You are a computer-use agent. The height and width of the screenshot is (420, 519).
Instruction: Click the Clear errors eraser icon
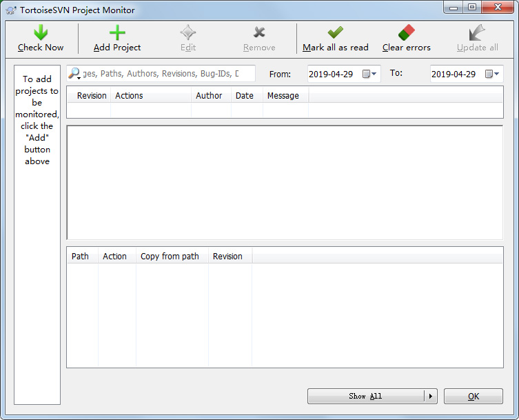407,32
